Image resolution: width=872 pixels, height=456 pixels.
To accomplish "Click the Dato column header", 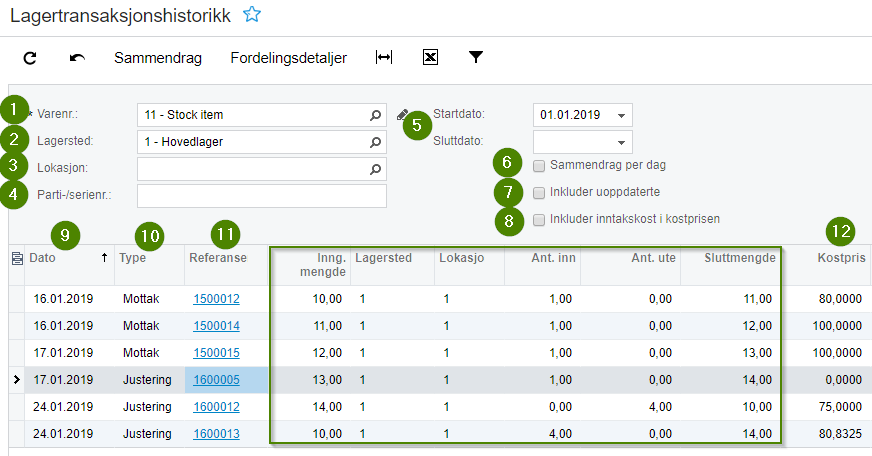I will pos(70,265).
